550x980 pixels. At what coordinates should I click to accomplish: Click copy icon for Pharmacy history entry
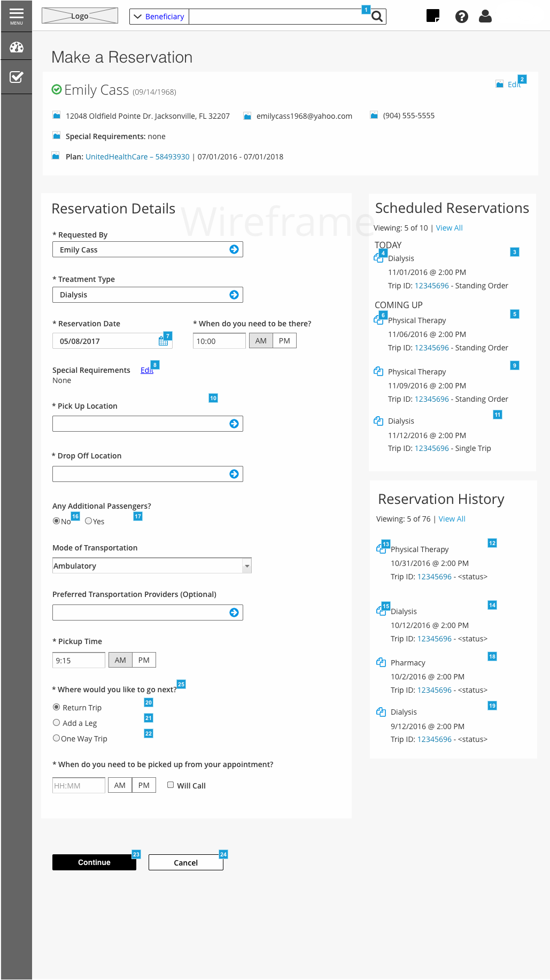(x=381, y=662)
